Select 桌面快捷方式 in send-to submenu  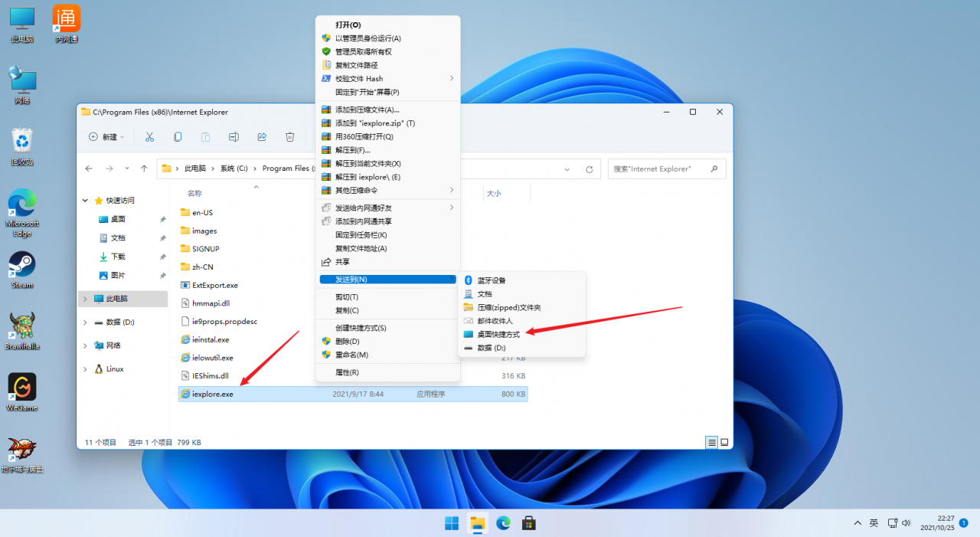(x=521, y=335)
